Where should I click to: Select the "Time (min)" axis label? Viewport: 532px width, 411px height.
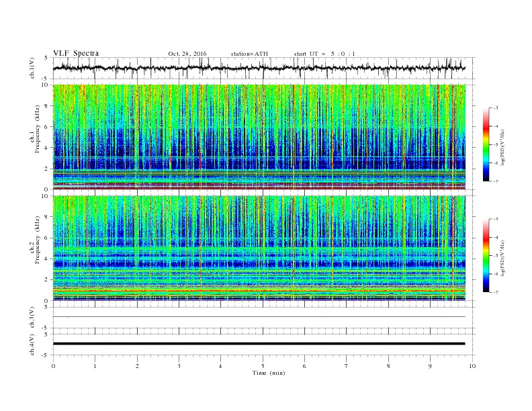click(269, 373)
